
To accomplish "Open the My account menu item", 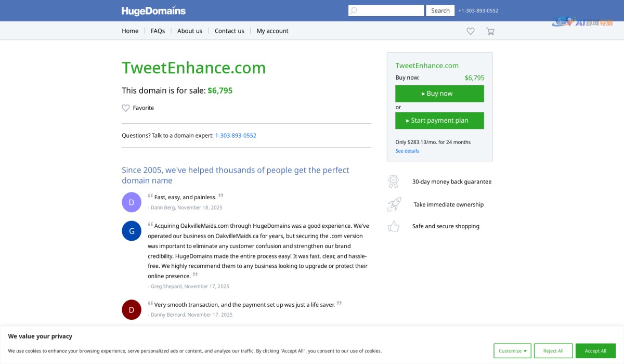I will pyautogui.click(x=272, y=31).
